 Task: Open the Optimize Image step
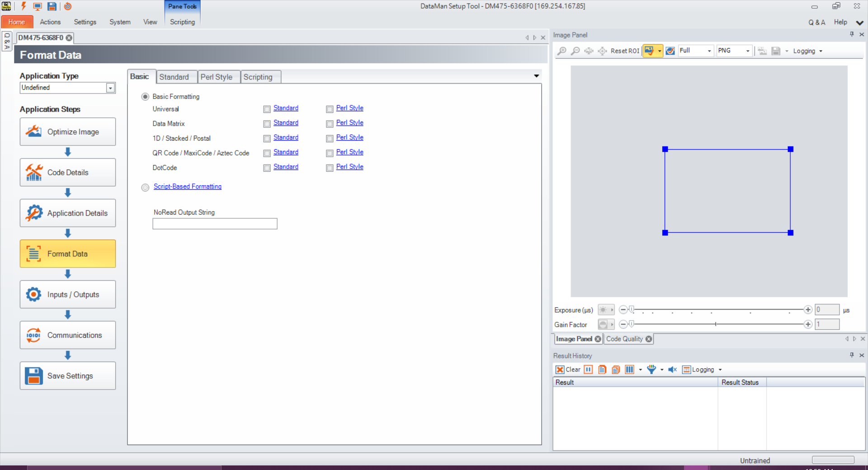click(68, 132)
